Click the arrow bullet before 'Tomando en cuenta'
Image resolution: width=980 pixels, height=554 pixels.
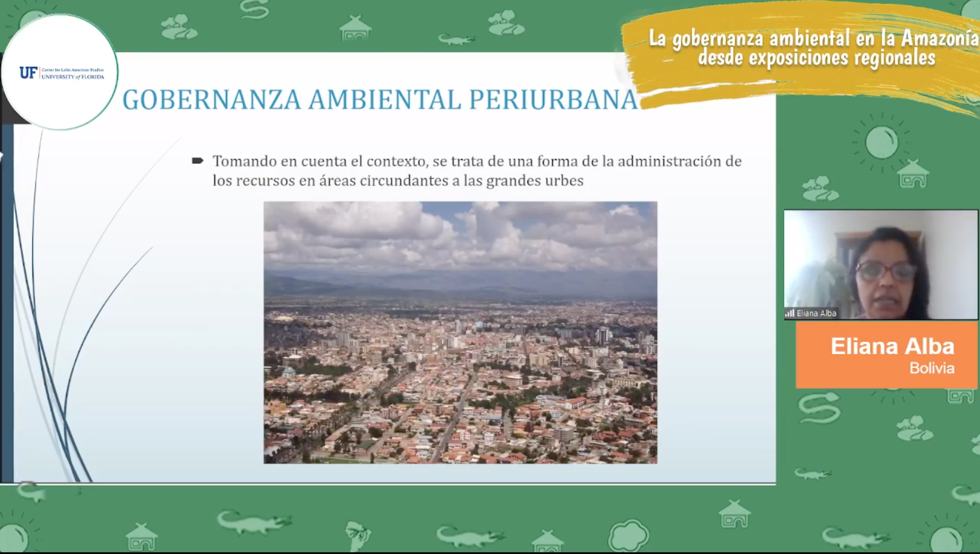point(197,160)
